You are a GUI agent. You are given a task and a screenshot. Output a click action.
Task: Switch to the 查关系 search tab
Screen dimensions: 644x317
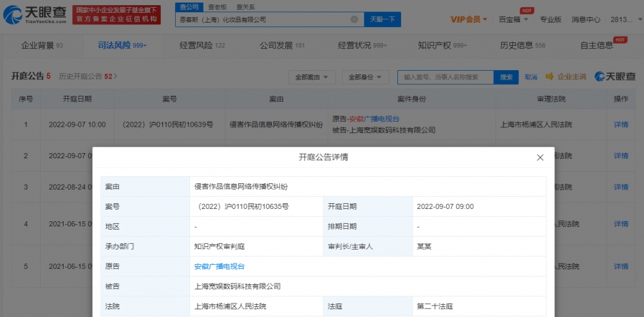tap(245, 7)
